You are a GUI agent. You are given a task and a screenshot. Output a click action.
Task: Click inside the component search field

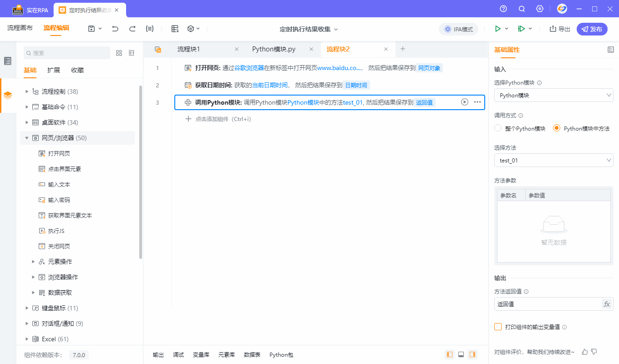(x=67, y=53)
